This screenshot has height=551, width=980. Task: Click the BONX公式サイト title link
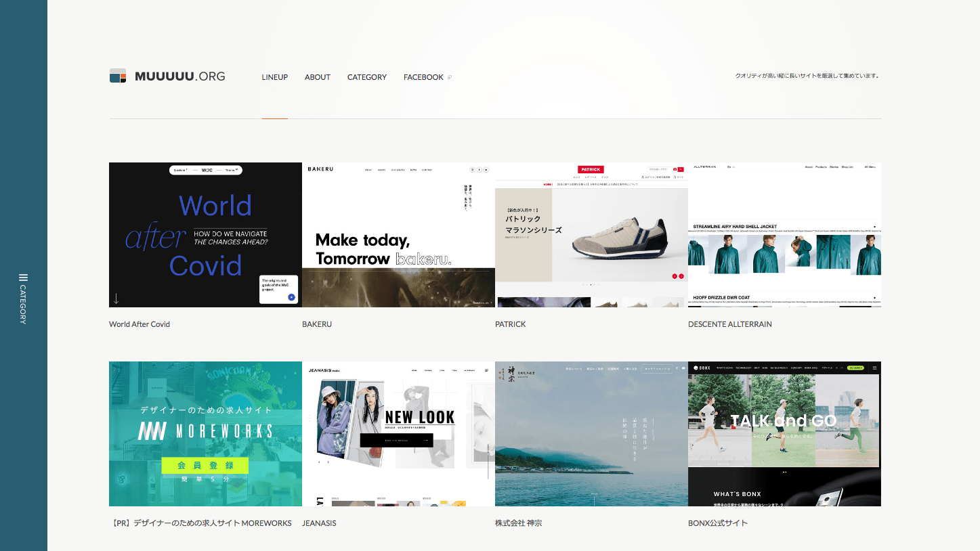[x=718, y=523]
